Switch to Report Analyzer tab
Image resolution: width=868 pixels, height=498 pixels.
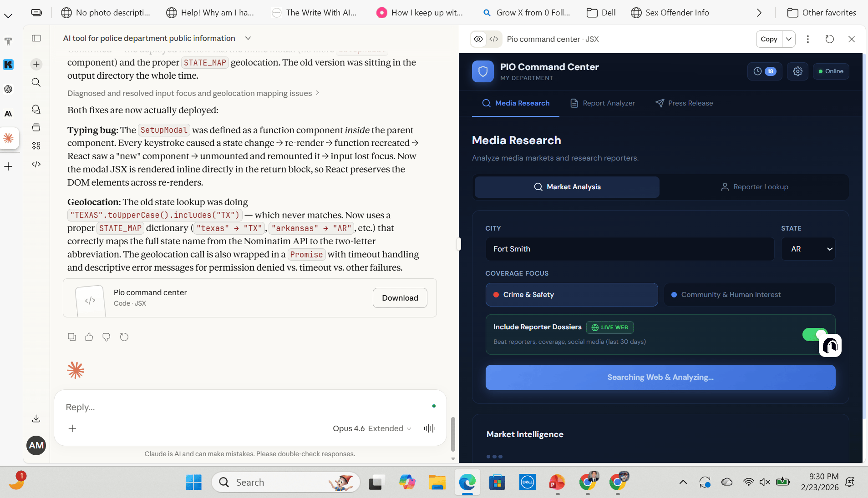coord(603,103)
